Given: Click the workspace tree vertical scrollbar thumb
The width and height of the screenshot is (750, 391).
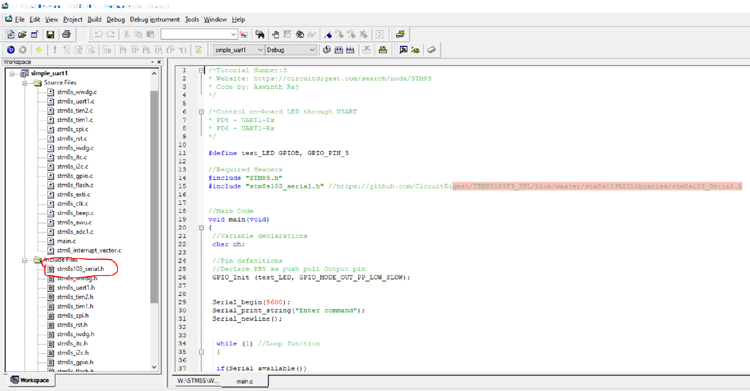Looking at the screenshot, I should tap(154, 196).
